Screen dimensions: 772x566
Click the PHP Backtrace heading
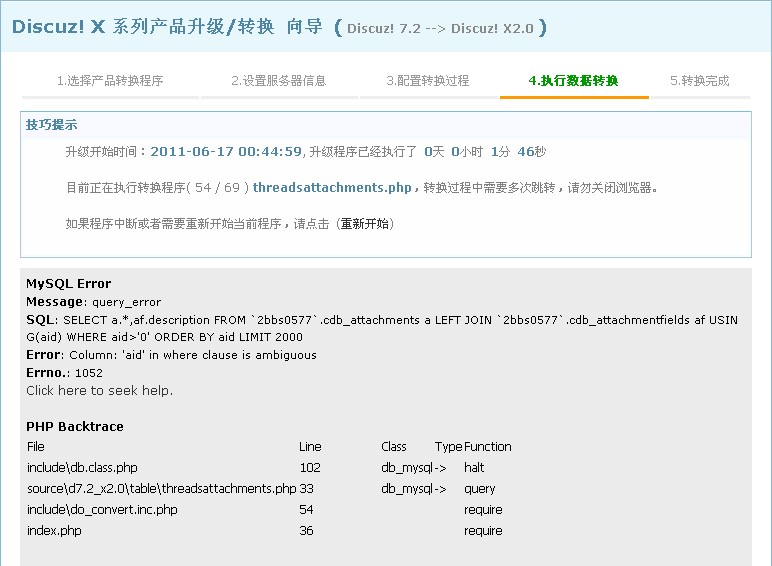(x=75, y=426)
